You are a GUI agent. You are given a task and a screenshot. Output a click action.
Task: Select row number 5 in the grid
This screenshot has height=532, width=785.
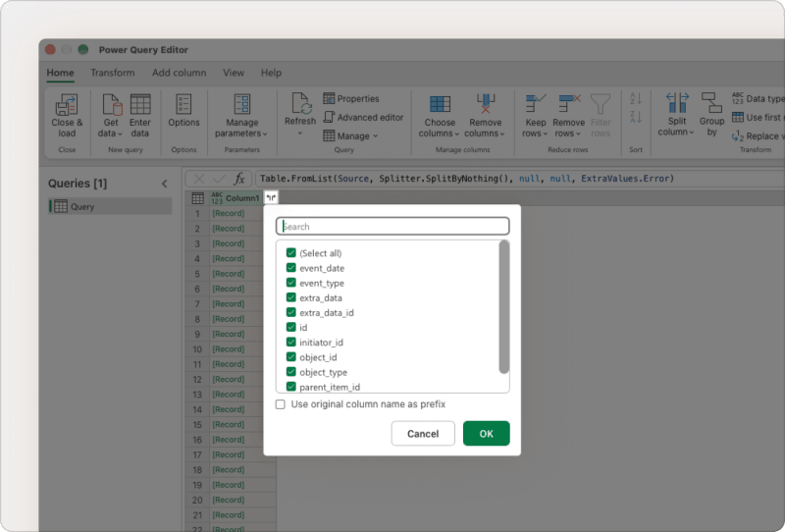pos(197,274)
